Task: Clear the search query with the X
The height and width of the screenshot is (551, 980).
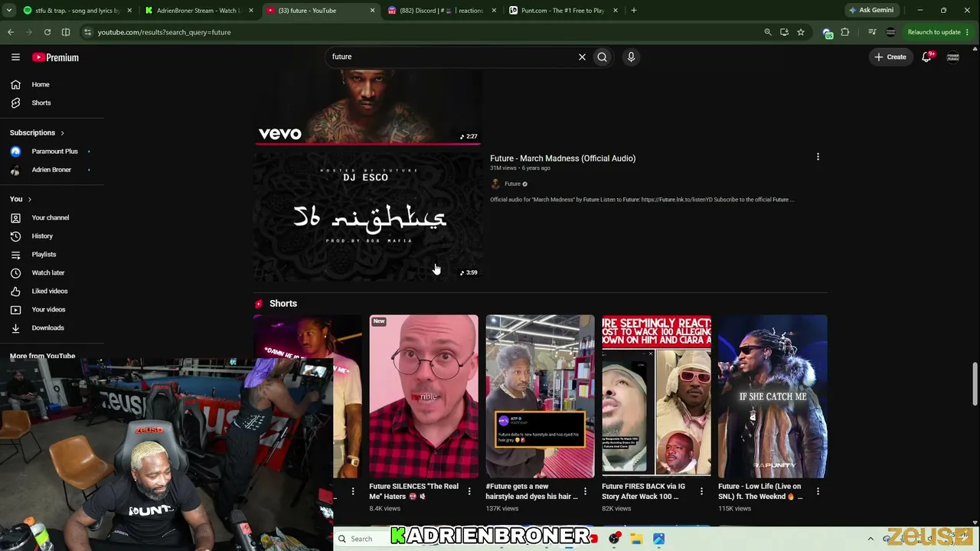Action: coord(582,57)
